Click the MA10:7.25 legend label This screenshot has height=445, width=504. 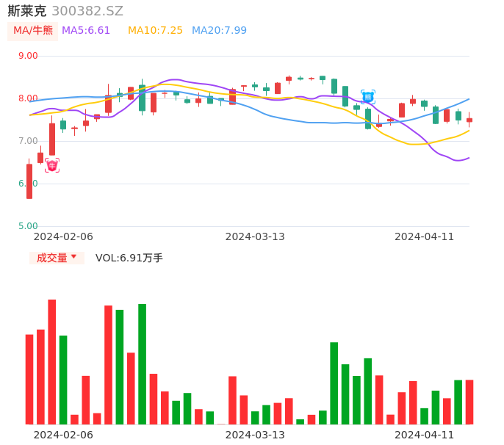click(155, 31)
